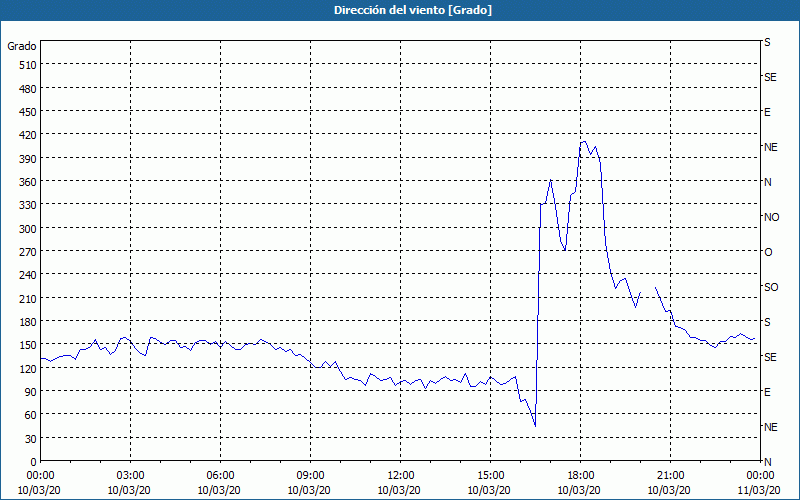Select the '12:00' time label

pos(401,476)
